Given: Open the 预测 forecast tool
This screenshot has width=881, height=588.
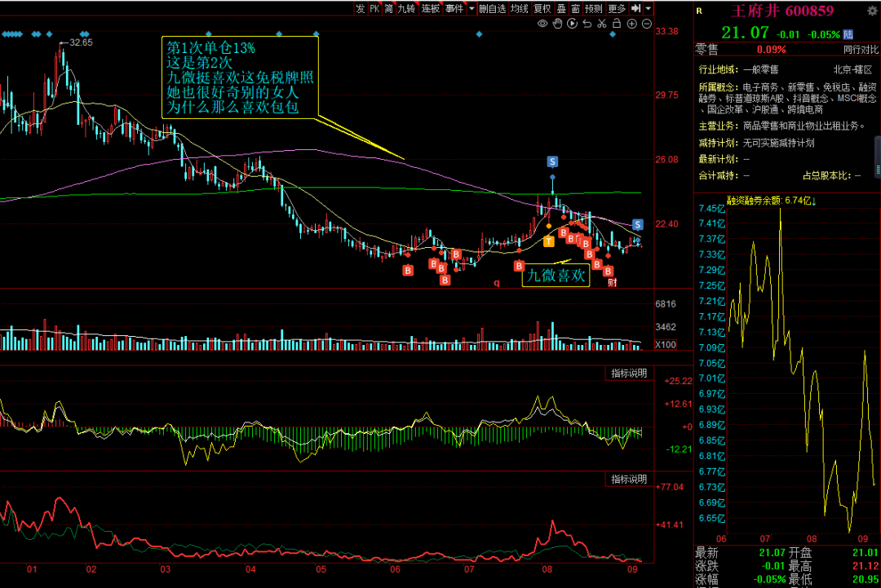Looking at the screenshot, I should (x=593, y=8).
